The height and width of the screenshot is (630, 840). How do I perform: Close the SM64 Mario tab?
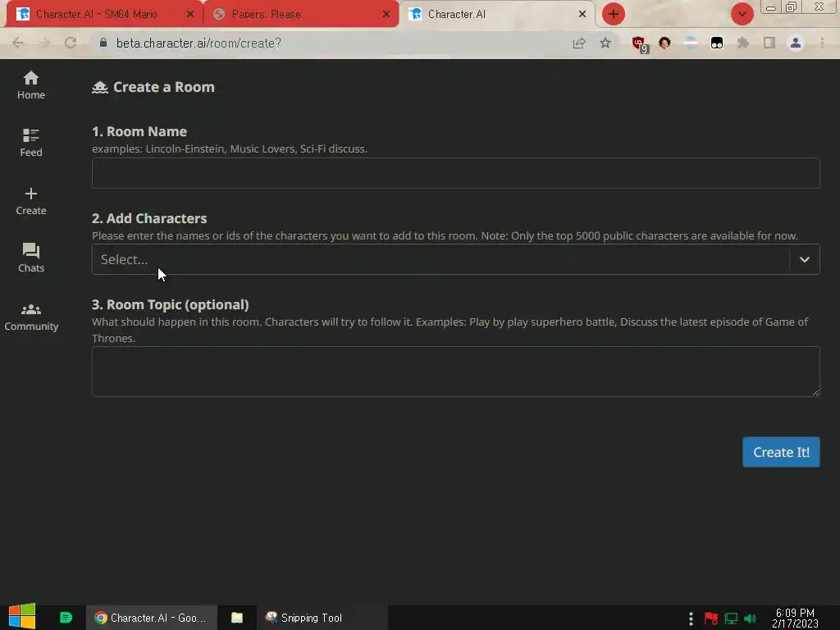(x=190, y=15)
